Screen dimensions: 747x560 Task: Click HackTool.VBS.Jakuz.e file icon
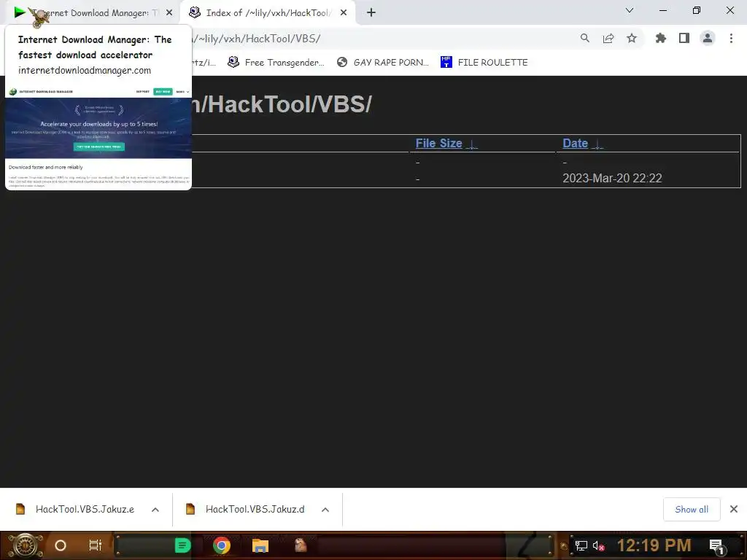(20, 510)
